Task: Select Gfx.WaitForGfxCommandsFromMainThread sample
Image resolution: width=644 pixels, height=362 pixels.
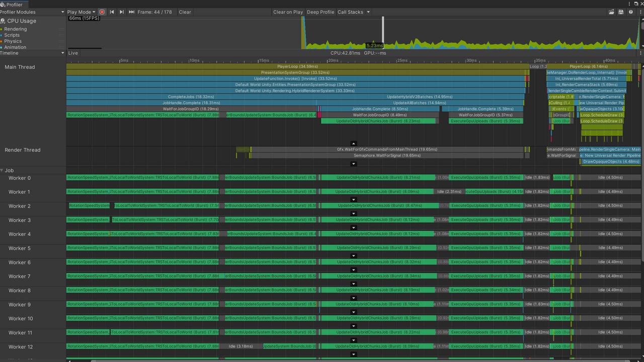Action: (x=387, y=149)
